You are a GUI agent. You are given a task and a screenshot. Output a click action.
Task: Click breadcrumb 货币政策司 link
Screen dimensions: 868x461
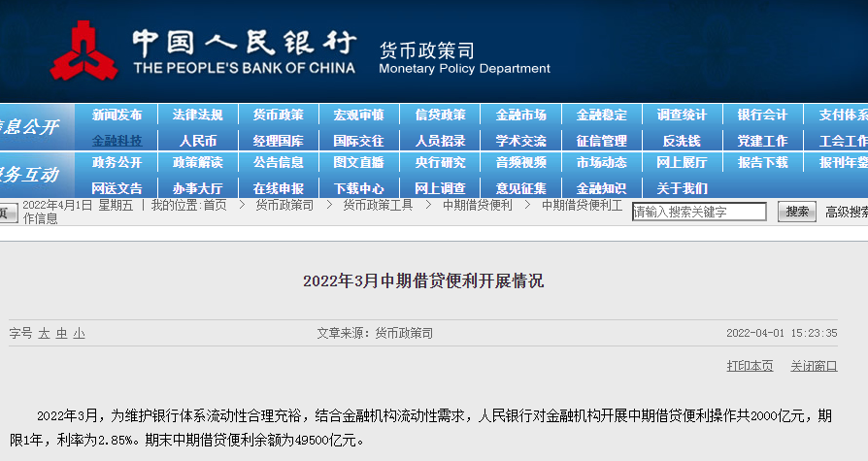point(284,206)
